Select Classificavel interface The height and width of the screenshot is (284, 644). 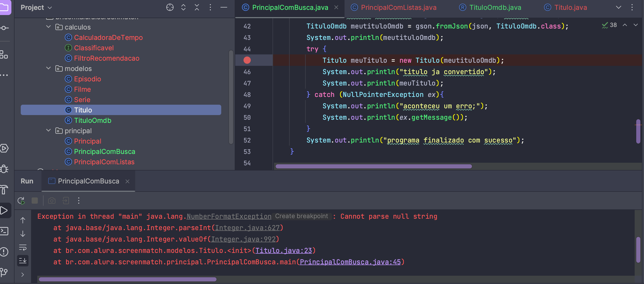[94, 48]
